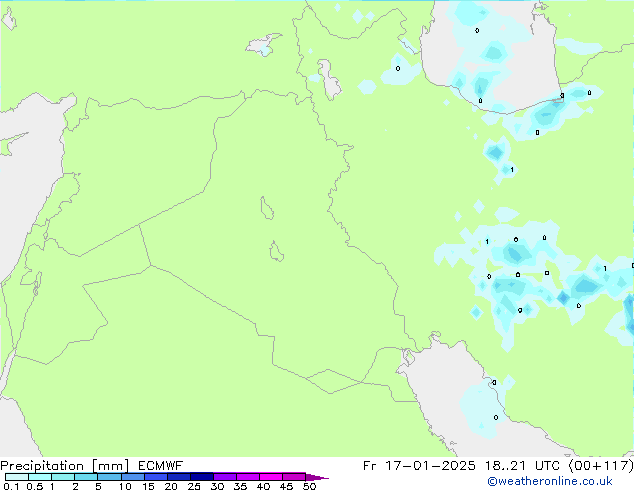Choose the 40–45 mm magenta legend swatch
Screen dimensions: 634x490
271,477
